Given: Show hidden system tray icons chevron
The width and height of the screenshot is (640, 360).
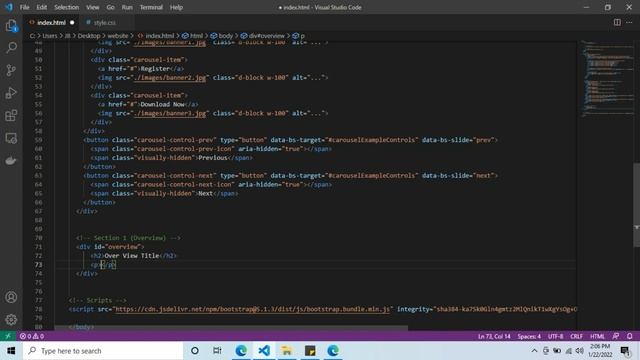Looking at the screenshot, I should (534, 351).
